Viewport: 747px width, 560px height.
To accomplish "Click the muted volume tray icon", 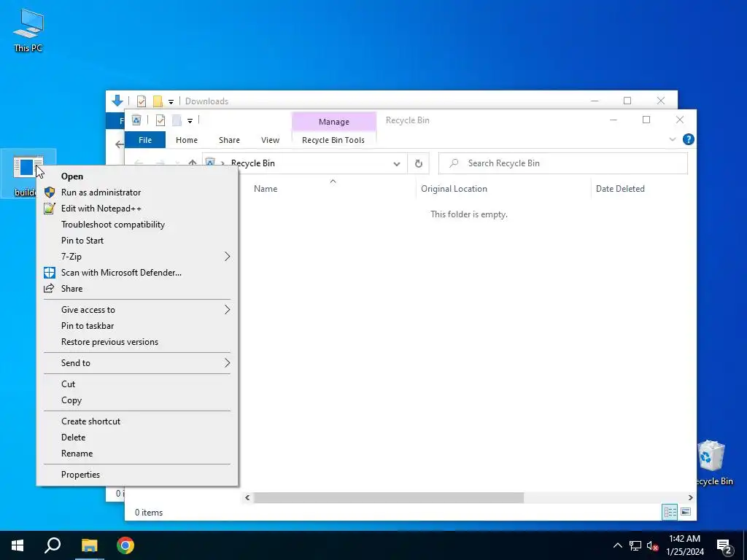I will coord(652,545).
